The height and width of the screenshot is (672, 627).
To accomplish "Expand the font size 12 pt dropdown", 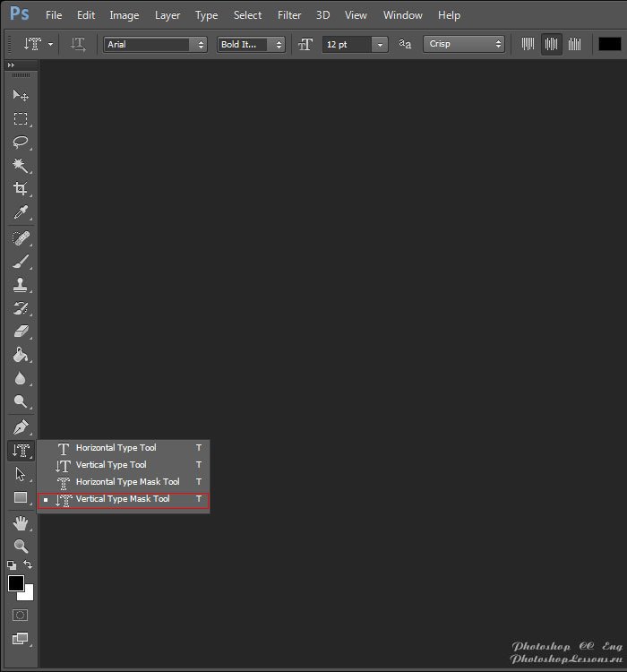I will pos(381,44).
